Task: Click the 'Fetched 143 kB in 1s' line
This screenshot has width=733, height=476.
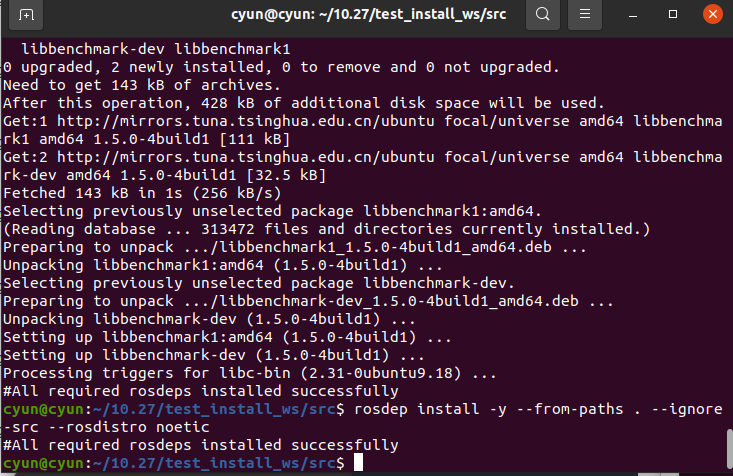Action: pyautogui.click(x=142, y=193)
